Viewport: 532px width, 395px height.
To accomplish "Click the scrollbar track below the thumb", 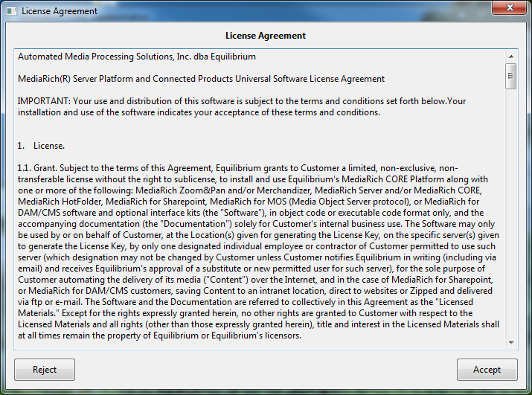I will point(511,213).
